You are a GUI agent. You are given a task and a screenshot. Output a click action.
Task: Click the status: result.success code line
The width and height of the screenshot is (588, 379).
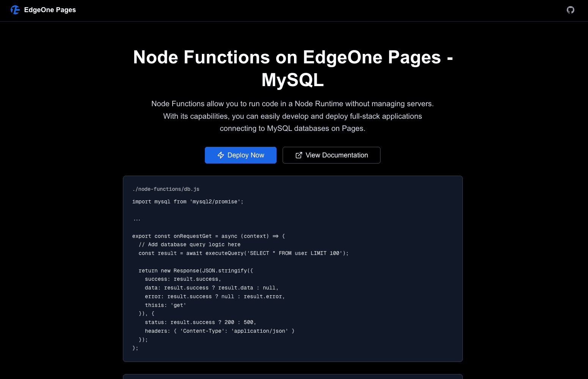click(200, 322)
